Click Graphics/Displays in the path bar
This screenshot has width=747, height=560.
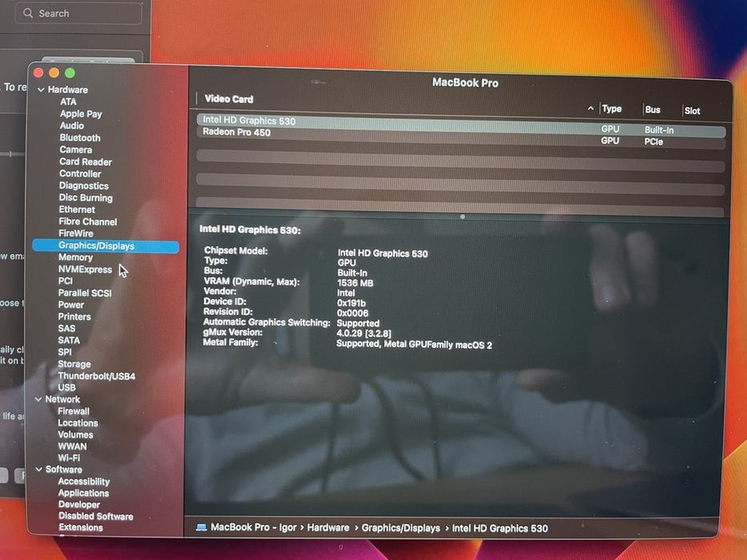point(400,528)
